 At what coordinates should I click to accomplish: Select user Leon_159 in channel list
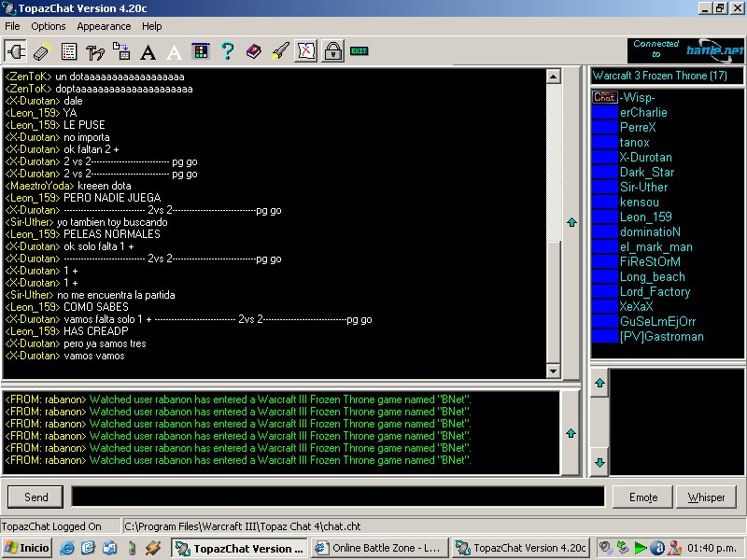645,217
